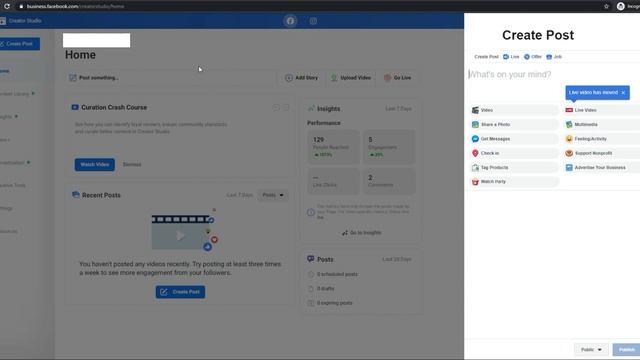Open the Incognito profile icon

pyautogui.click(x=620, y=6)
